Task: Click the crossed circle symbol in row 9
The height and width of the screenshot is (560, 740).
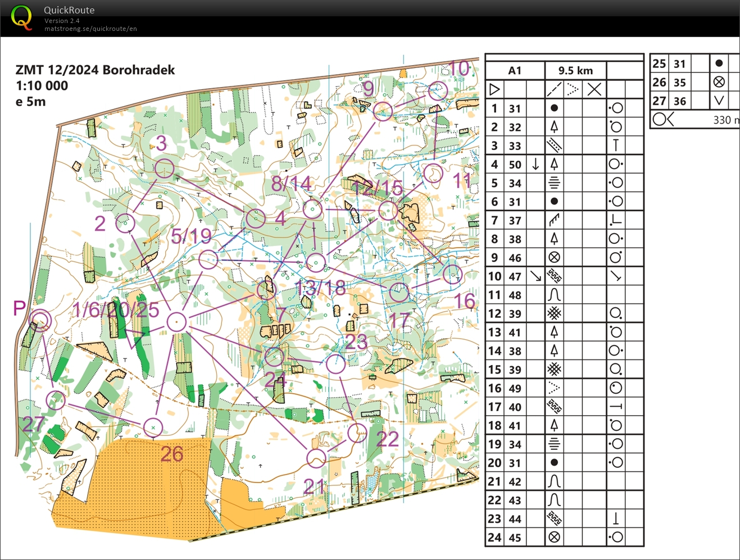Action: pyautogui.click(x=554, y=257)
